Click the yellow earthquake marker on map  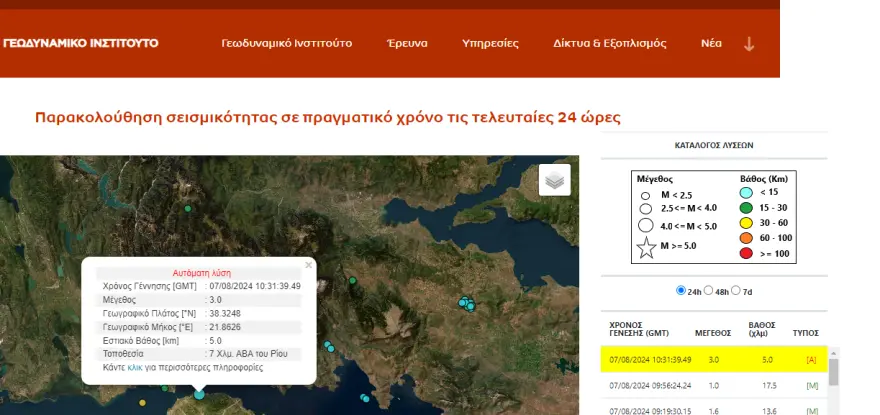click(142, 403)
